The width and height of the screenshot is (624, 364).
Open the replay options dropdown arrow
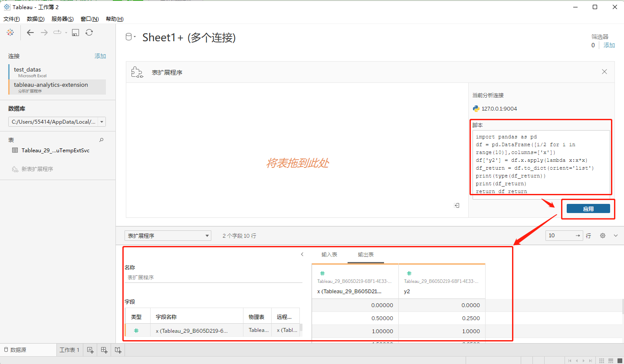66,33
